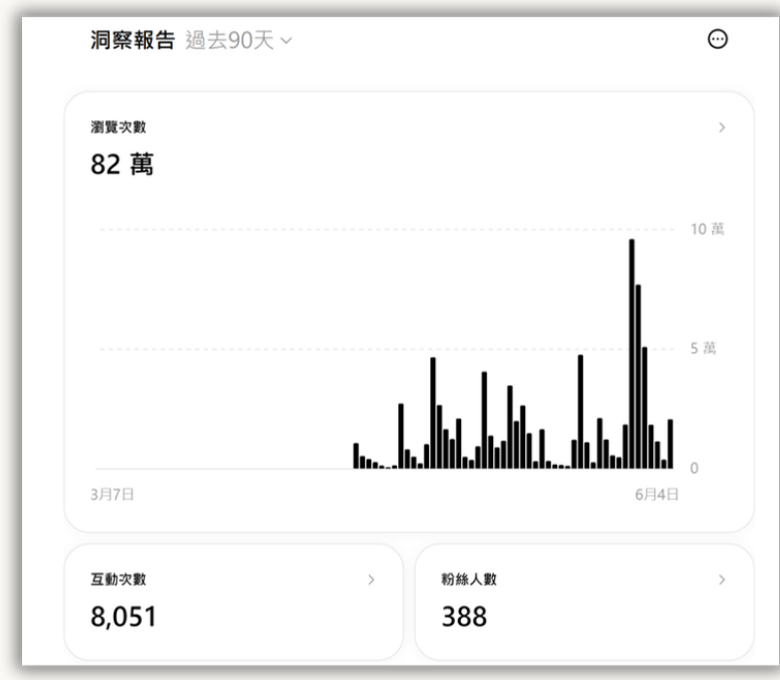Screen dimensions: 780x680
Task: Open the more options ellipsis menu
Action: (717, 39)
